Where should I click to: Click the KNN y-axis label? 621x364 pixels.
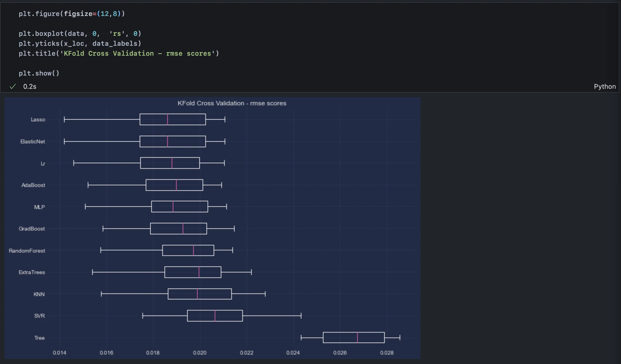point(39,295)
